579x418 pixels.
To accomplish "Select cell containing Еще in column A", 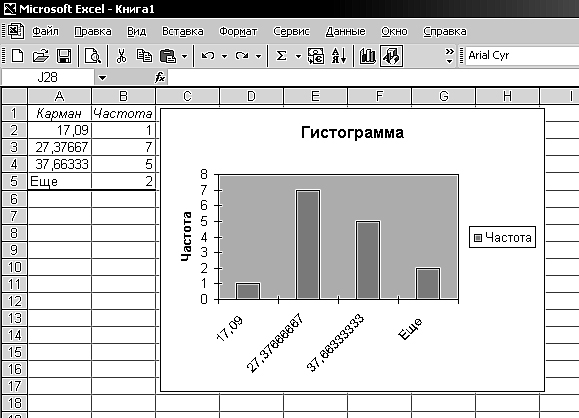I will [x=59, y=181].
